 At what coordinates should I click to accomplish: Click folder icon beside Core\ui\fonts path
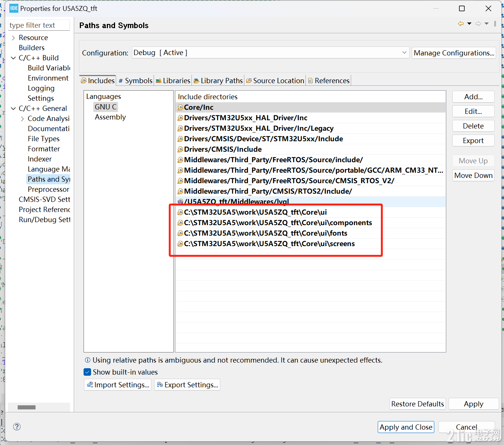point(180,233)
